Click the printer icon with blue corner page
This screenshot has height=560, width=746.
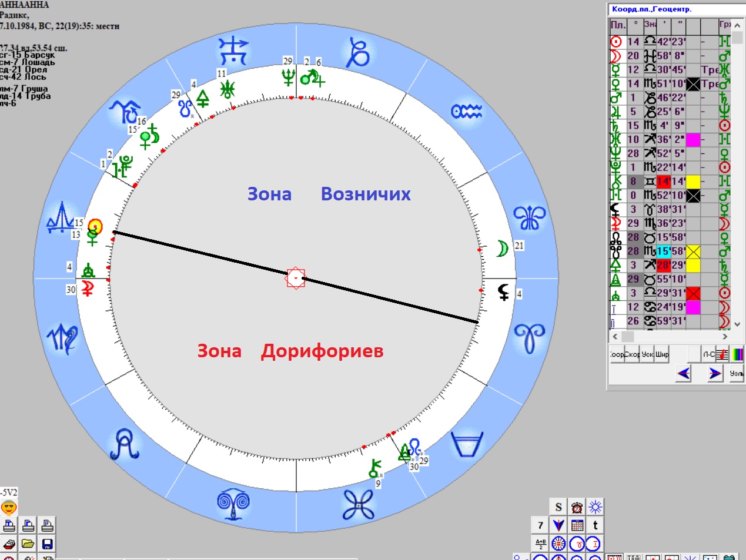pyautogui.click(x=28, y=525)
